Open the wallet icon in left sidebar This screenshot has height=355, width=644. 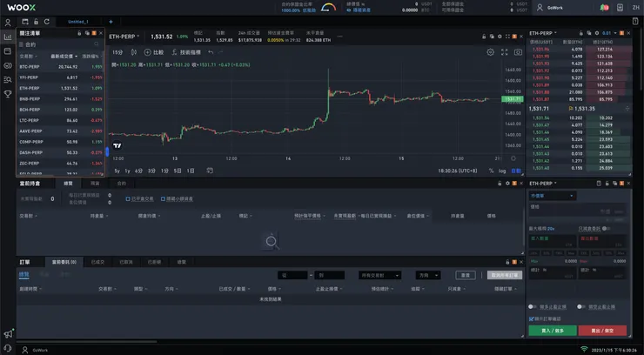[x=7, y=50]
